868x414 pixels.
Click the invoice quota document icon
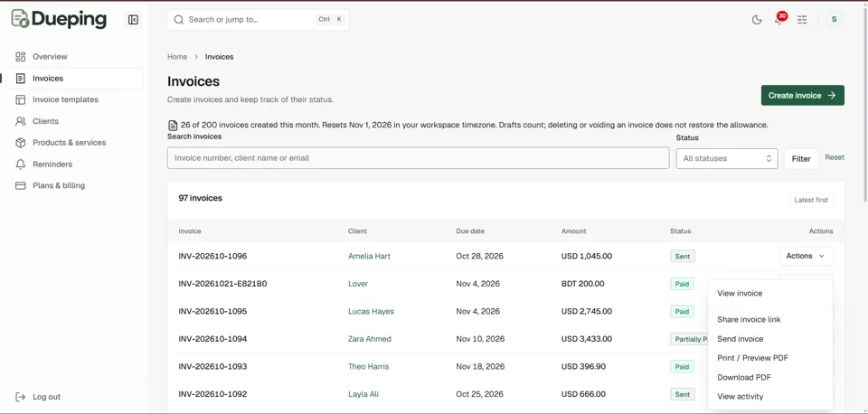[x=173, y=126]
